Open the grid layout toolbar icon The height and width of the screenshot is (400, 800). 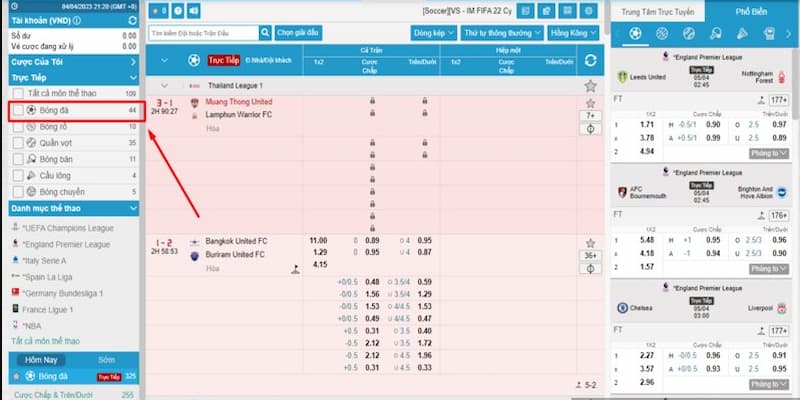click(567, 11)
